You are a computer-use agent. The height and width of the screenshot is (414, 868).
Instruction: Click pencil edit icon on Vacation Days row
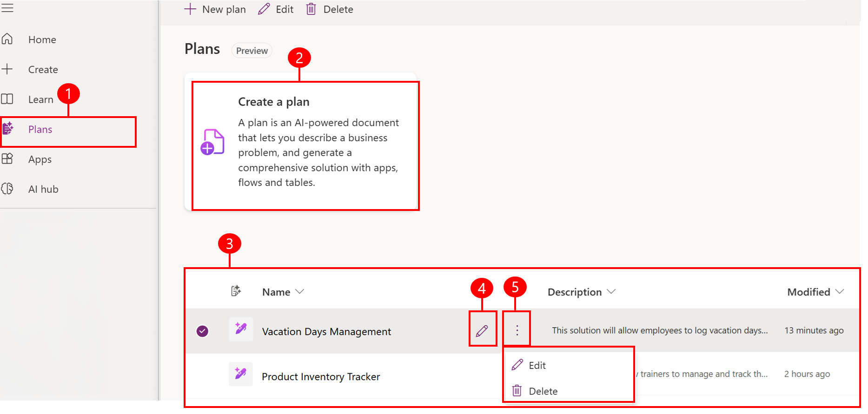point(482,331)
